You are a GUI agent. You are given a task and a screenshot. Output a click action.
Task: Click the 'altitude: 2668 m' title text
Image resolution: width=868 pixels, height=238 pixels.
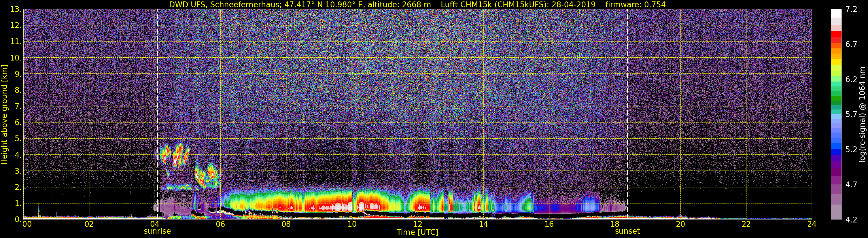399,5
